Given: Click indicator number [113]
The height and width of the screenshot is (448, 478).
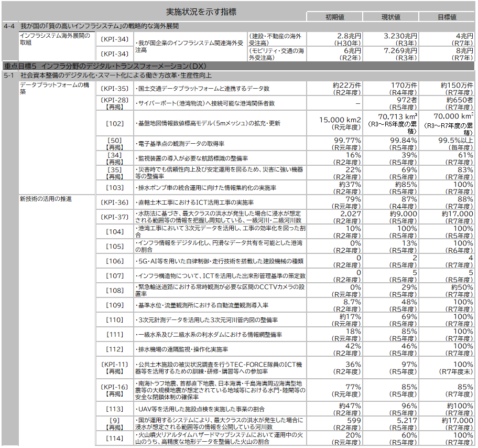Looking at the screenshot, I should pos(115,409).
